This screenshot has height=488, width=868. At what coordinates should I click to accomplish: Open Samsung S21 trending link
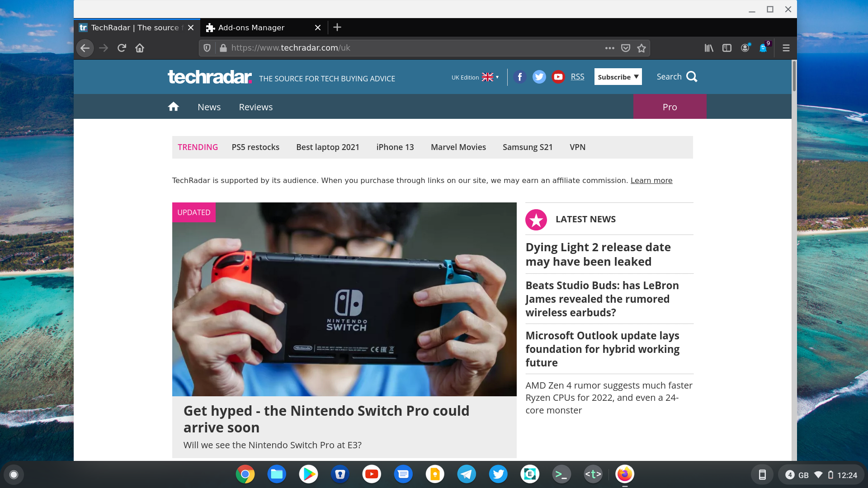(x=528, y=147)
